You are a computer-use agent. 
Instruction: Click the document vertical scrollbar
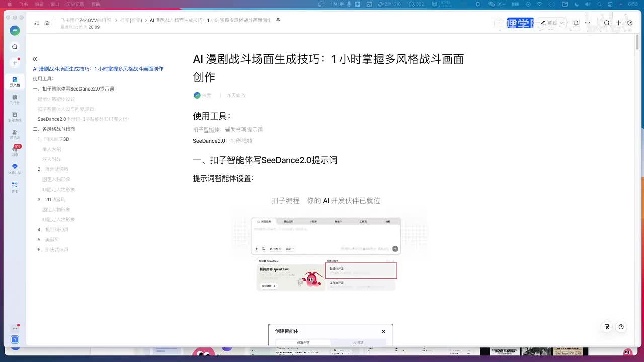[x=637, y=43]
